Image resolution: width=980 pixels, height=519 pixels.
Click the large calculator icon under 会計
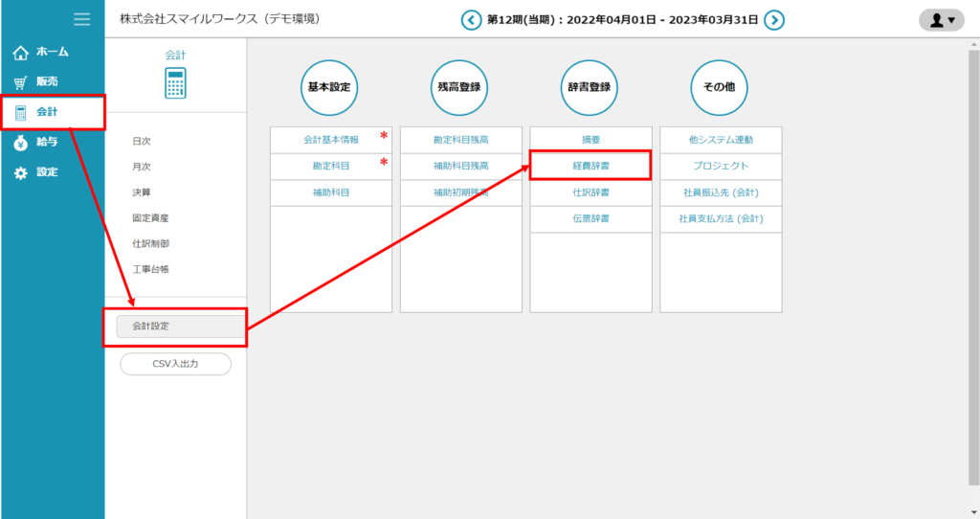click(x=176, y=83)
